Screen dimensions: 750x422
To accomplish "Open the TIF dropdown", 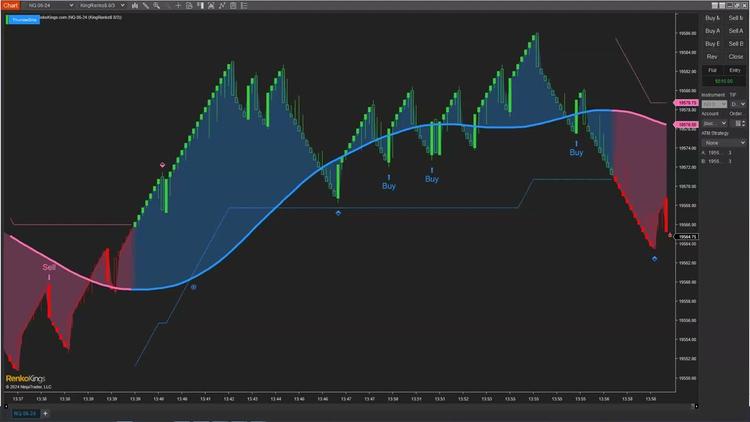I will tap(738, 104).
